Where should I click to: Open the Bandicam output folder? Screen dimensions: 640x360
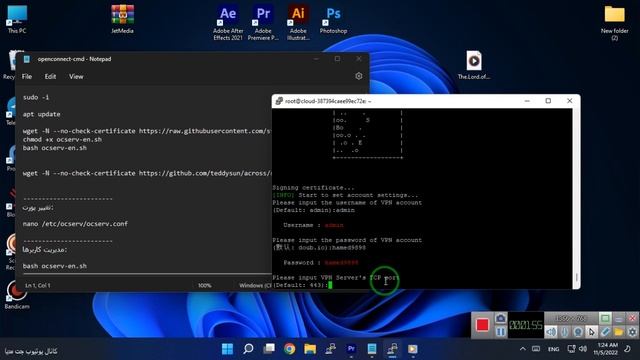[618, 332]
